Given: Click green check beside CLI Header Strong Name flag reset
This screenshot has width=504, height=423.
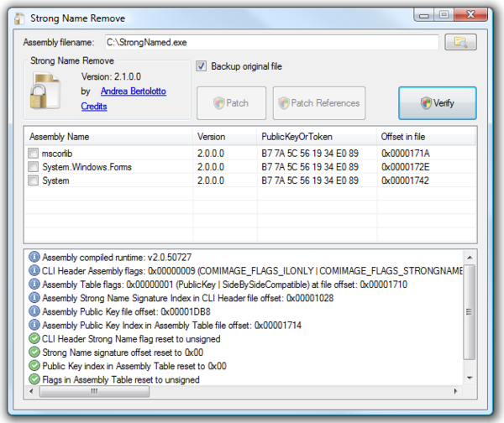Looking at the screenshot, I should tap(34, 338).
